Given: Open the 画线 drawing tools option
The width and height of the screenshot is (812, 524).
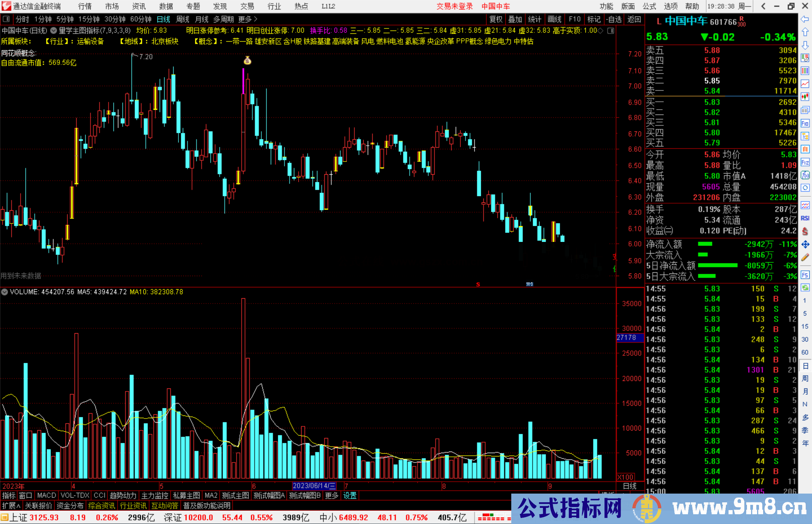Looking at the screenshot, I should pyautogui.click(x=554, y=19).
